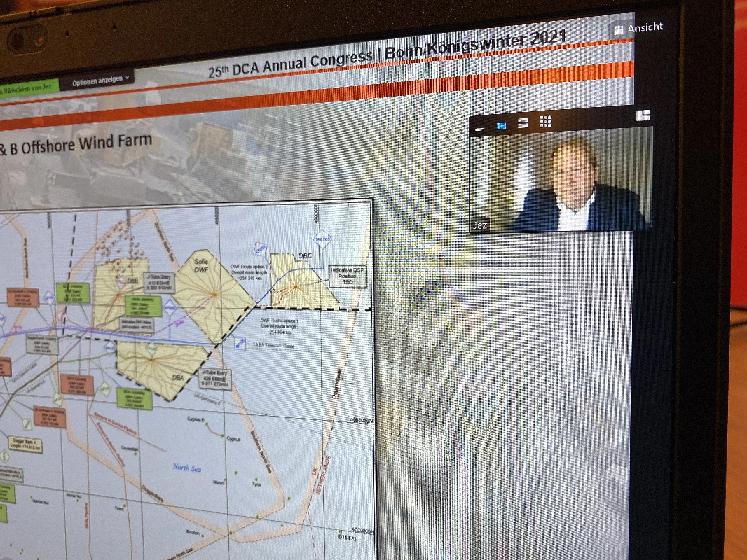
Task: Switch to the two-row strip thumbnail view
Action: coord(523,123)
